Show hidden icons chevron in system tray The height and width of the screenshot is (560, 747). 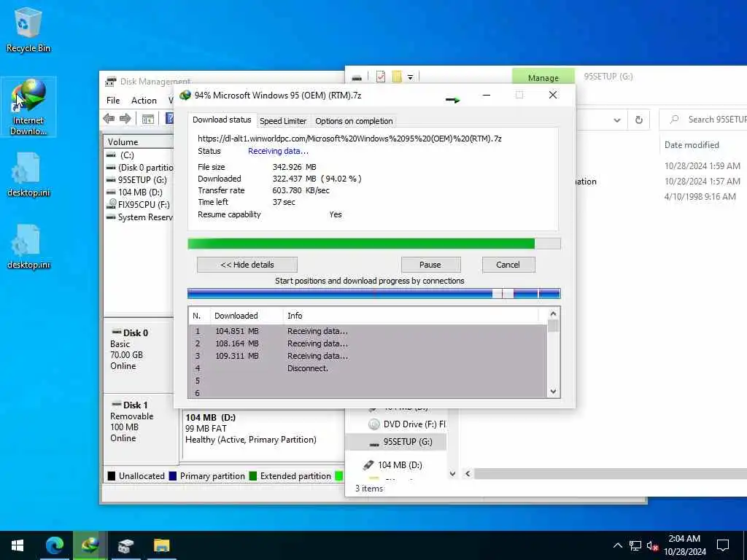point(617,545)
